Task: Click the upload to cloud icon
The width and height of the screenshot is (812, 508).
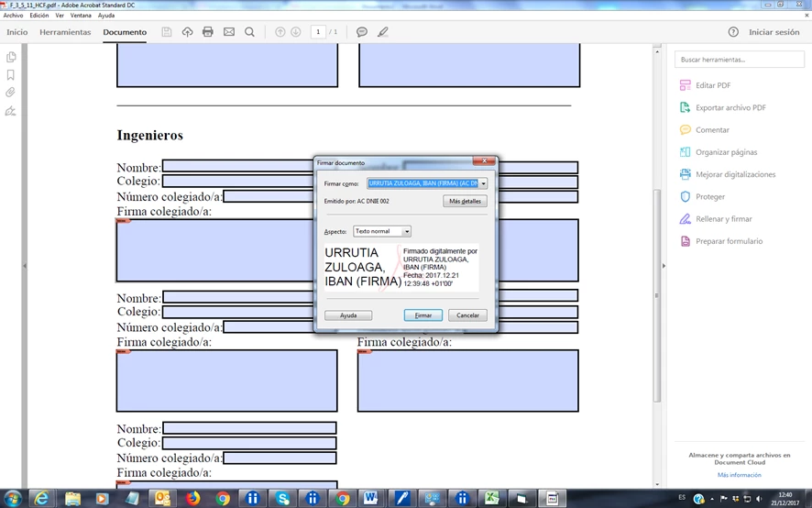Action: 187,32
